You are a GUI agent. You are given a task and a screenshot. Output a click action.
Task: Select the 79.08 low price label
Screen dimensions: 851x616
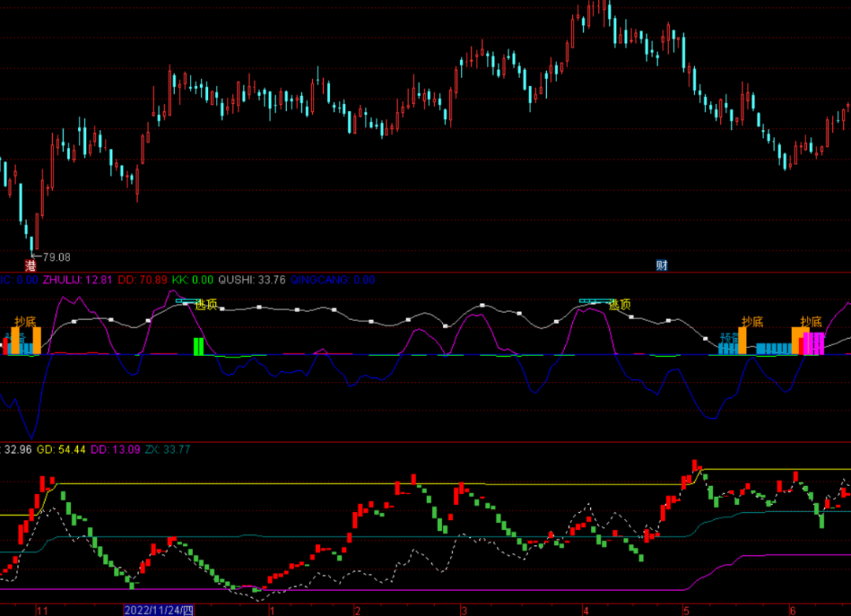click(x=57, y=258)
